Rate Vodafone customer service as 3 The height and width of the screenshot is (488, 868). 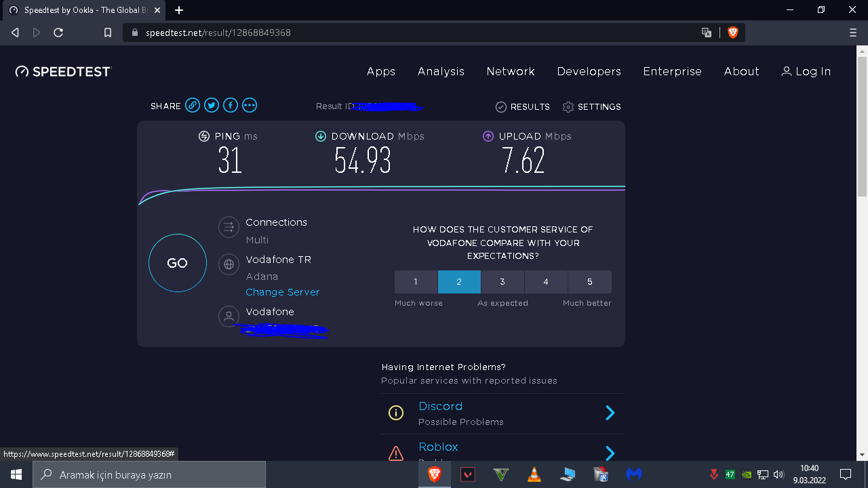(x=502, y=282)
